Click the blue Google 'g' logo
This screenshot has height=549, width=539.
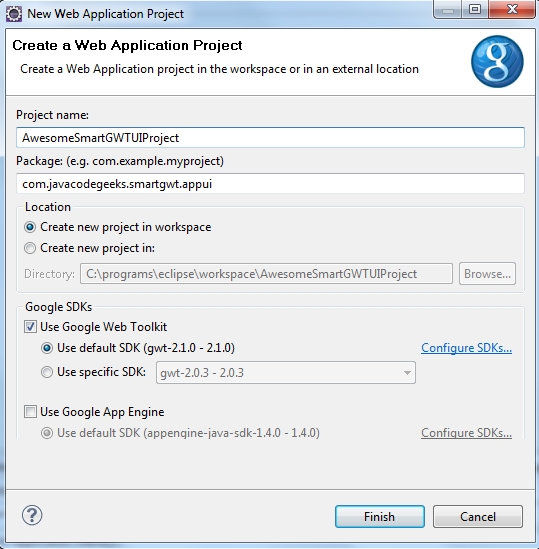coord(497,62)
